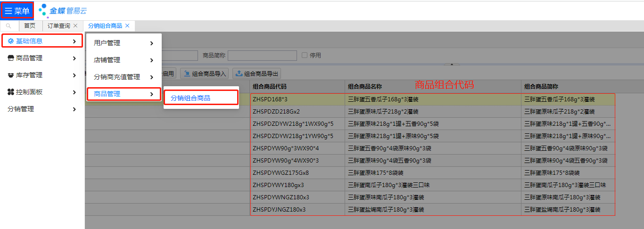
Task: Click the box icon beside 库存管理
Action: tap(11, 75)
